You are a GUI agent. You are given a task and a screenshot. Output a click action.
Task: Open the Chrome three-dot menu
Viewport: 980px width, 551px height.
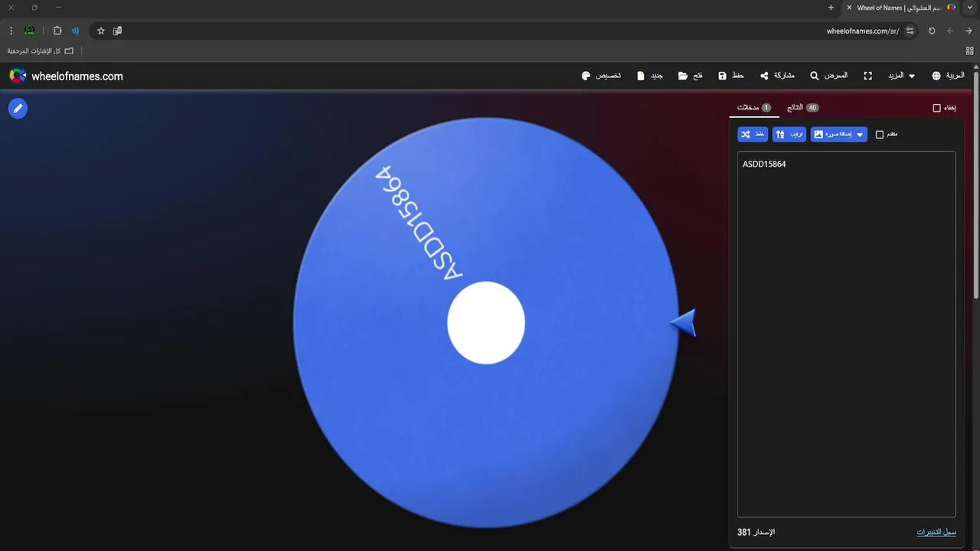pyautogui.click(x=11, y=31)
